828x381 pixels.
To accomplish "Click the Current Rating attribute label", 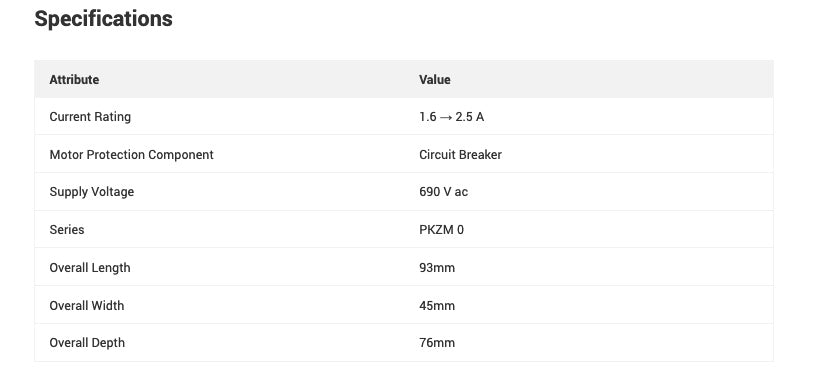I will click(x=90, y=117).
